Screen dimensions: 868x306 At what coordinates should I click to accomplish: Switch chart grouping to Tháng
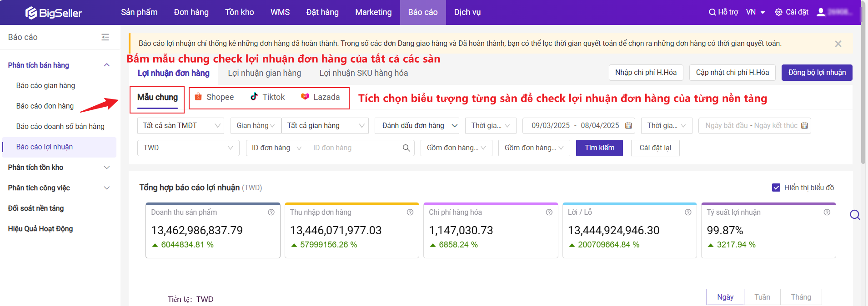pyautogui.click(x=801, y=297)
